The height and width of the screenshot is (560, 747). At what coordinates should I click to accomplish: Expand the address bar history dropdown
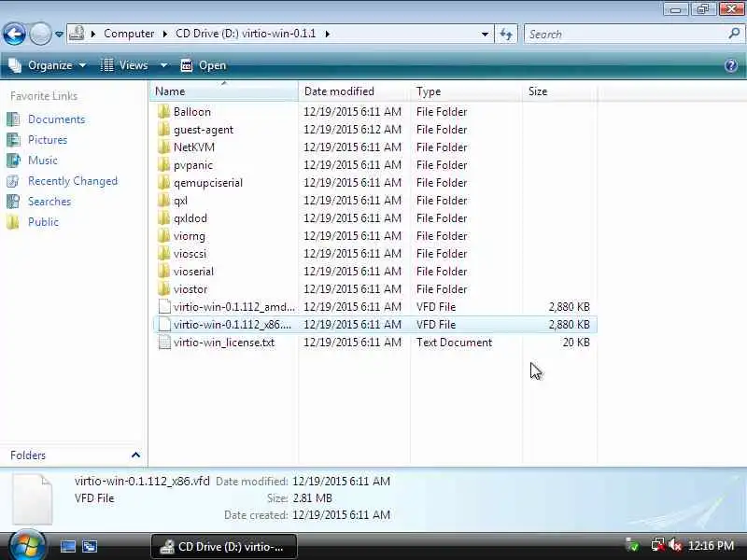485,35
